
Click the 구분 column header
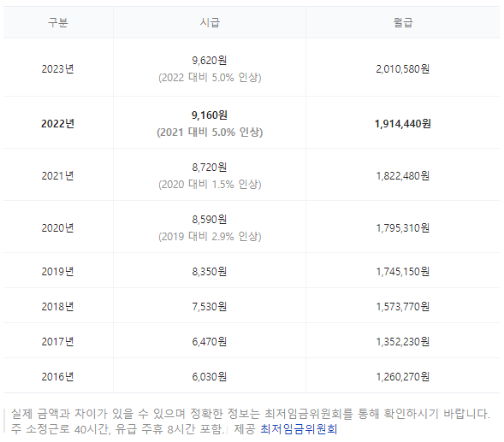[x=58, y=22]
